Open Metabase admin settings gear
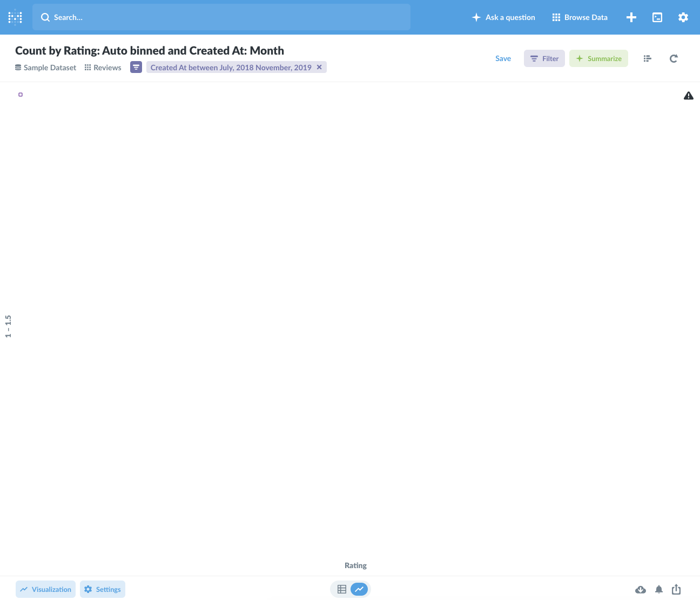This screenshot has height=600, width=700. click(x=683, y=17)
